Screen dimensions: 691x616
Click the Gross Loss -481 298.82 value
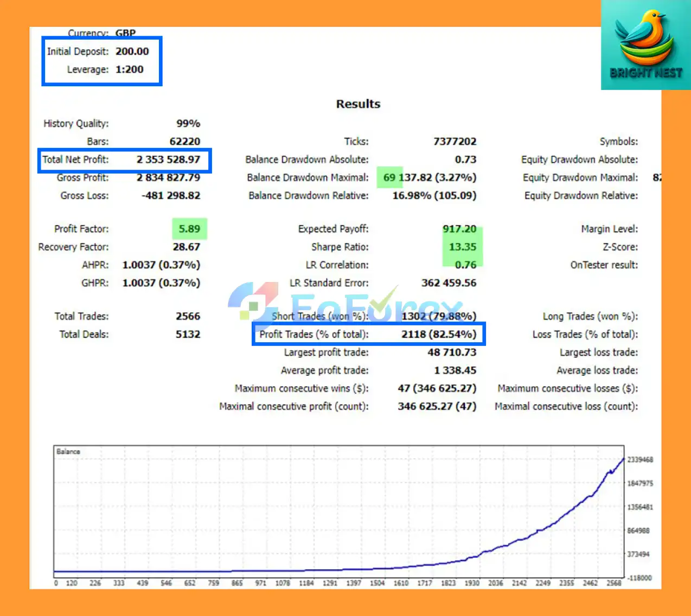tap(171, 195)
